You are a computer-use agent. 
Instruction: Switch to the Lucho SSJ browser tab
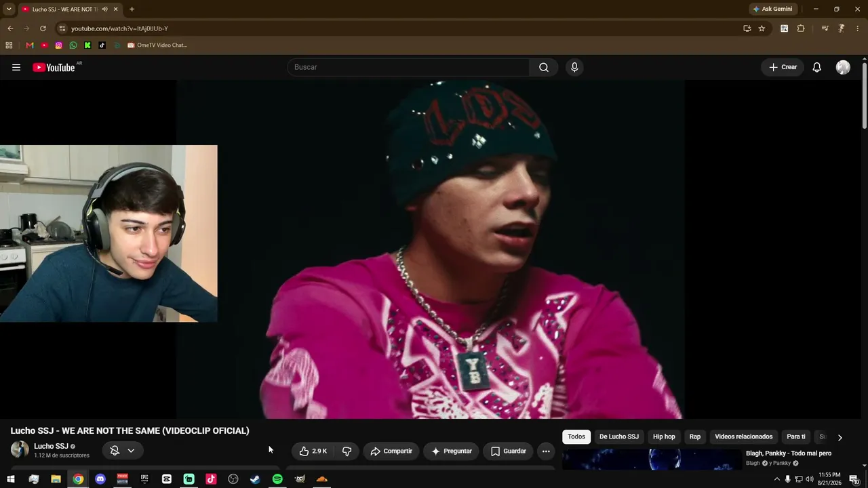click(71, 9)
